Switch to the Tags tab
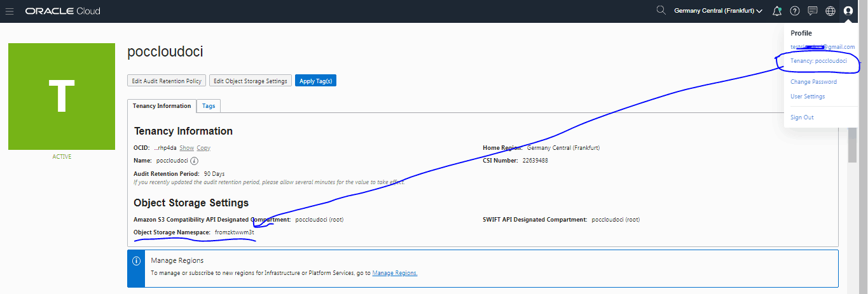 [x=209, y=106]
